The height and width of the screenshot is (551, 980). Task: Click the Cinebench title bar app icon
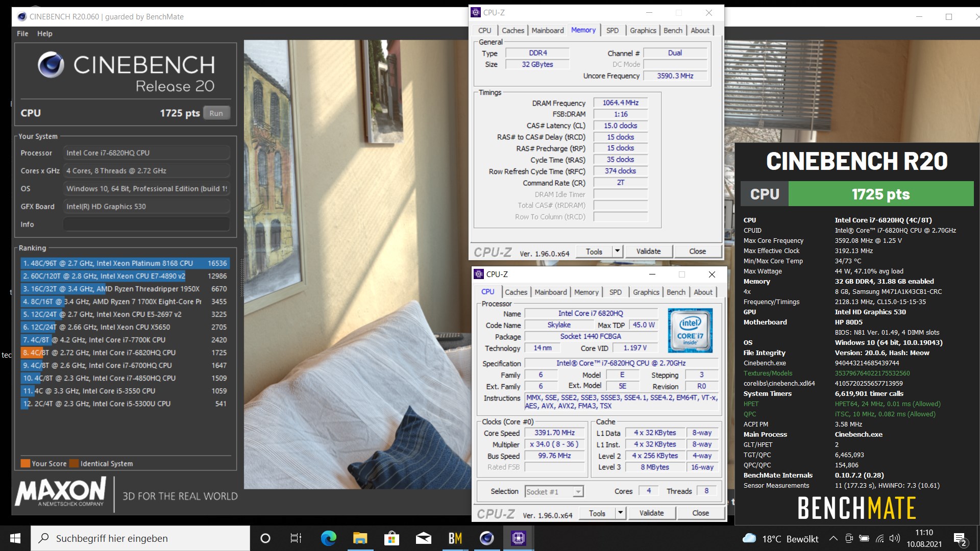tap(22, 16)
